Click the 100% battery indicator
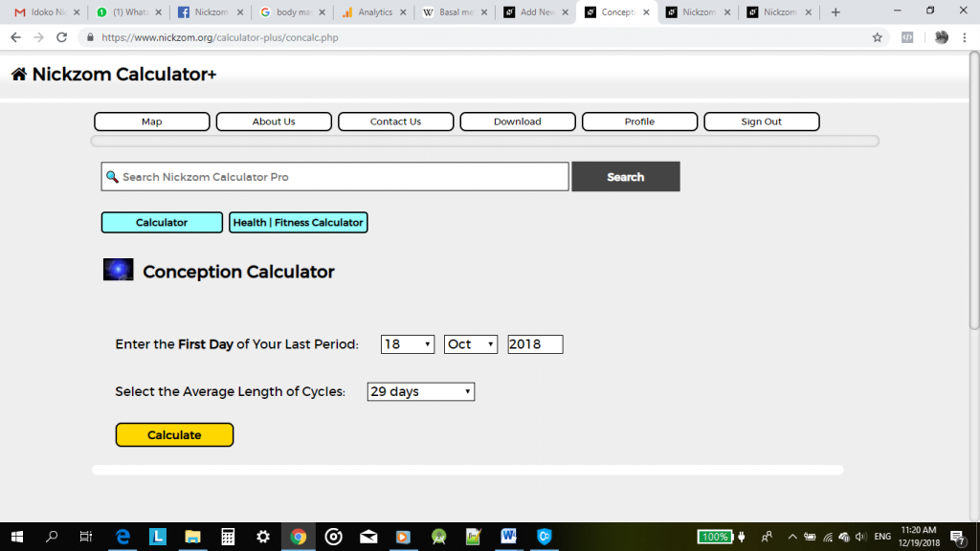Image resolution: width=980 pixels, height=551 pixels. click(714, 537)
